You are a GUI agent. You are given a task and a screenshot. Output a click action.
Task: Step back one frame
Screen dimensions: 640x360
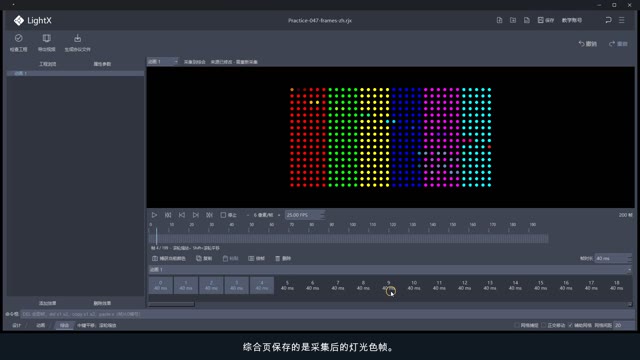click(x=182, y=215)
